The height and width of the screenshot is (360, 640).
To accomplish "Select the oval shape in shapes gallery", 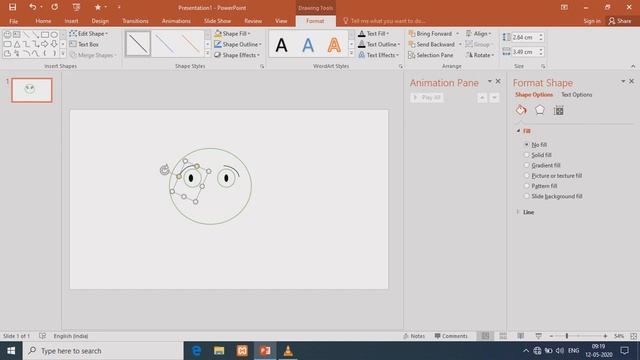I will pos(54,35).
